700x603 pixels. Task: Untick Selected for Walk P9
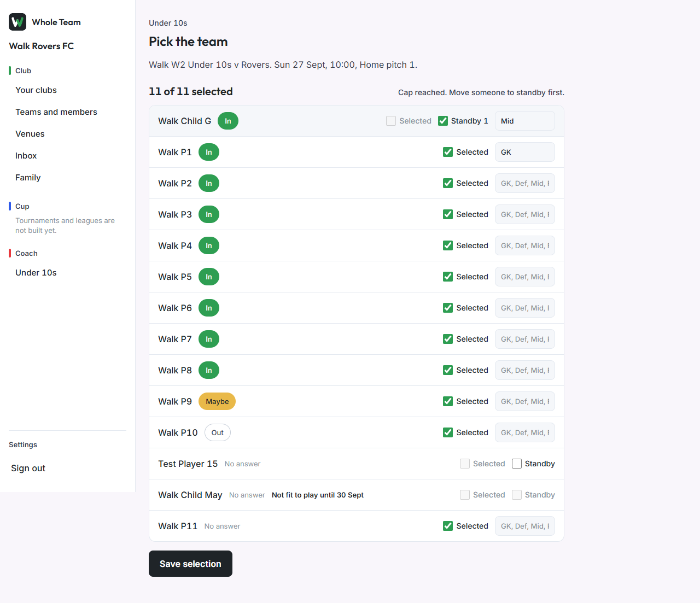click(448, 401)
